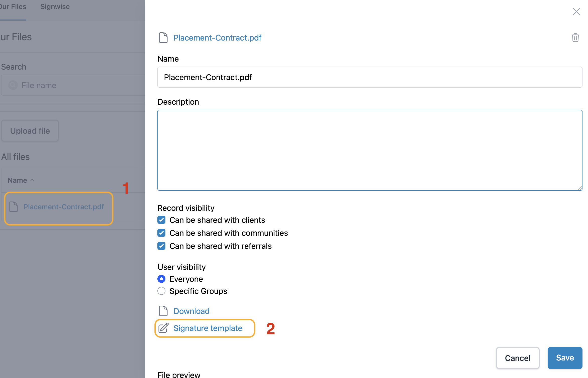The width and height of the screenshot is (588, 378).
Task: Uncheck Can be shared with clients
Action: coord(161,220)
